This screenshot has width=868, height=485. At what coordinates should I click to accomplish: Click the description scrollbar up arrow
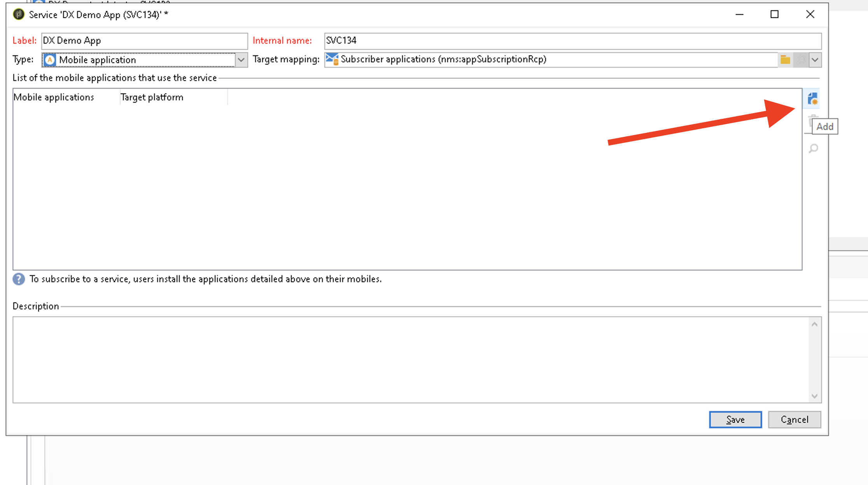point(815,324)
